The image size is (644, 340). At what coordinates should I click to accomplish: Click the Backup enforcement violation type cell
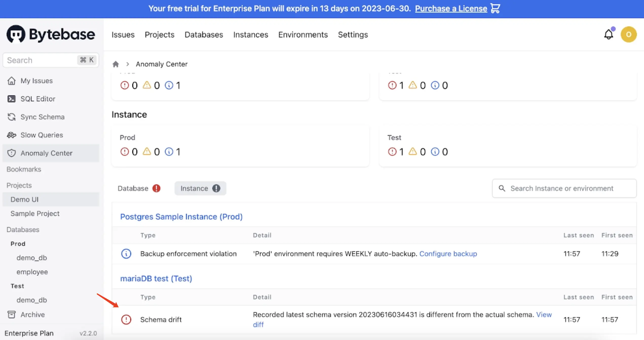(188, 254)
